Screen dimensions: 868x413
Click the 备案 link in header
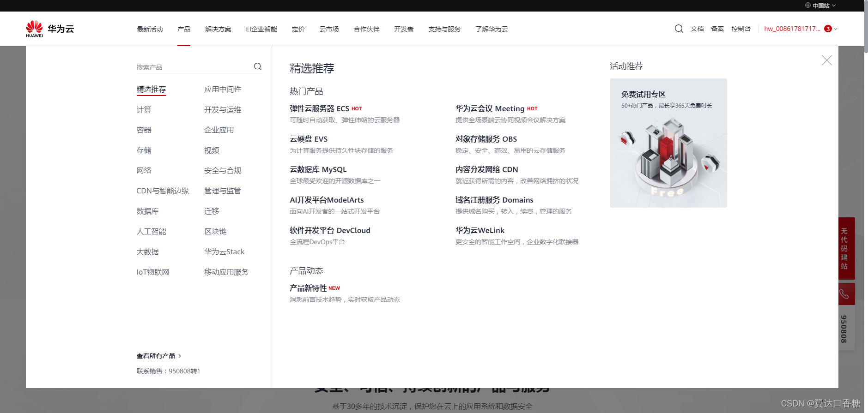(x=717, y=29)
